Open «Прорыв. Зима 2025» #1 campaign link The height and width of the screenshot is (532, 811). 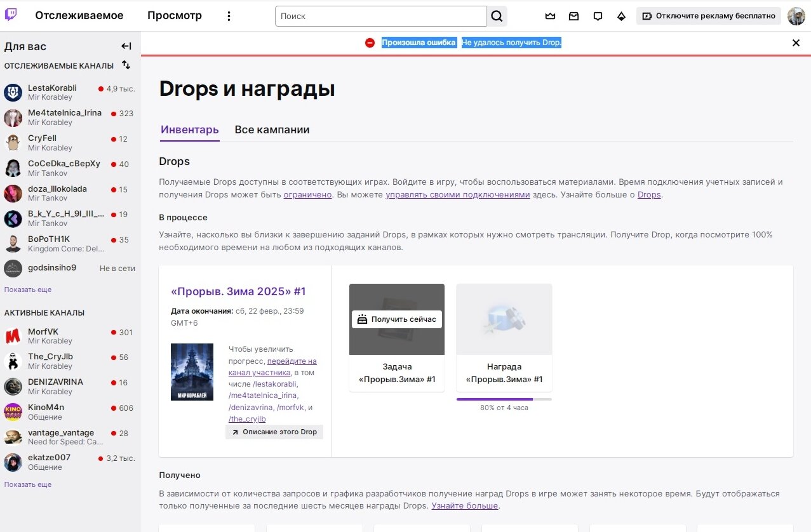tap(239, 291)
